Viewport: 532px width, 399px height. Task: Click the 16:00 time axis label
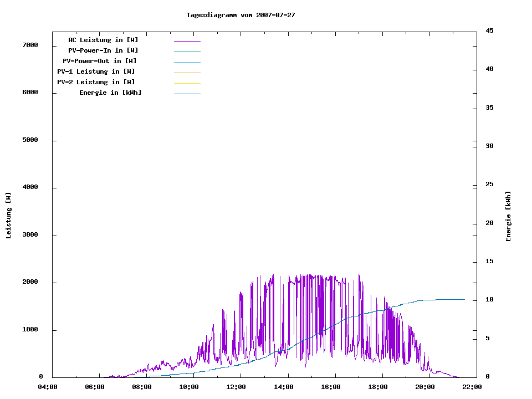coord(330,387)
